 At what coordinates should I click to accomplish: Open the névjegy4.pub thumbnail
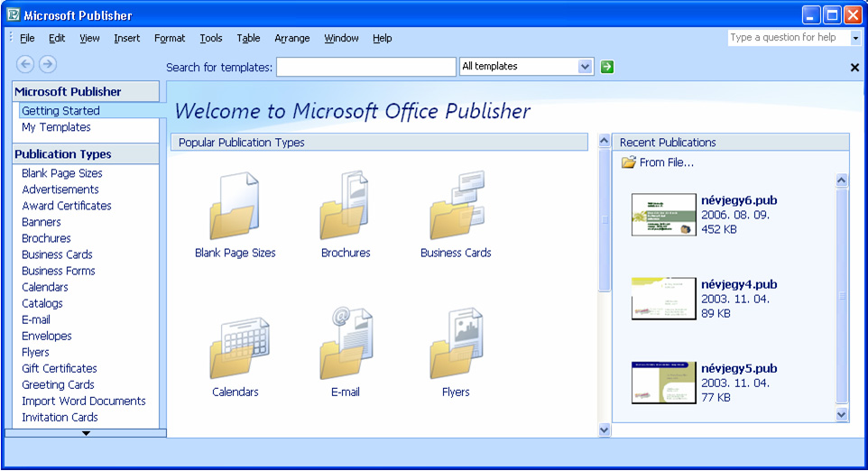click(x=664, y=299)
